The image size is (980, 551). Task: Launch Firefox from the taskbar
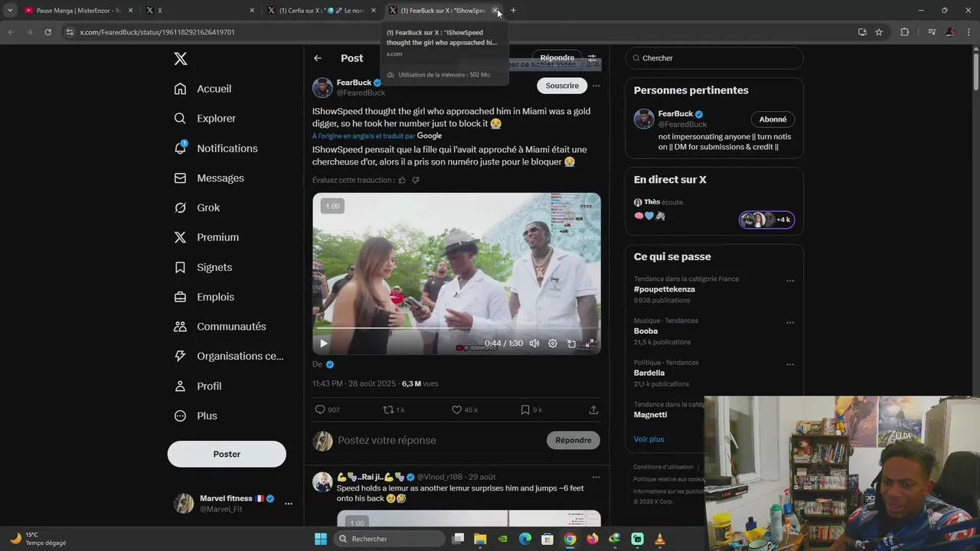(x=593, y=539)
